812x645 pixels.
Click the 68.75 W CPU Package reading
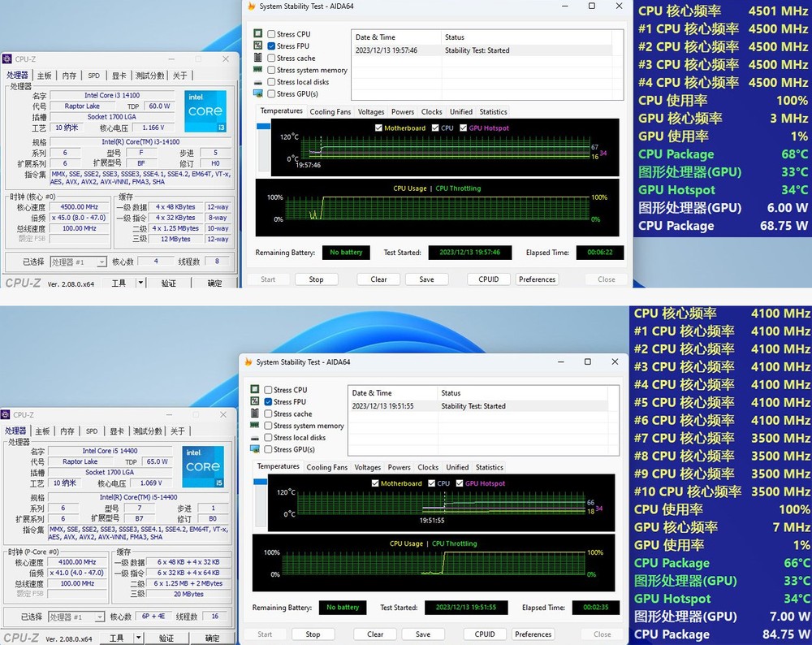784,226
